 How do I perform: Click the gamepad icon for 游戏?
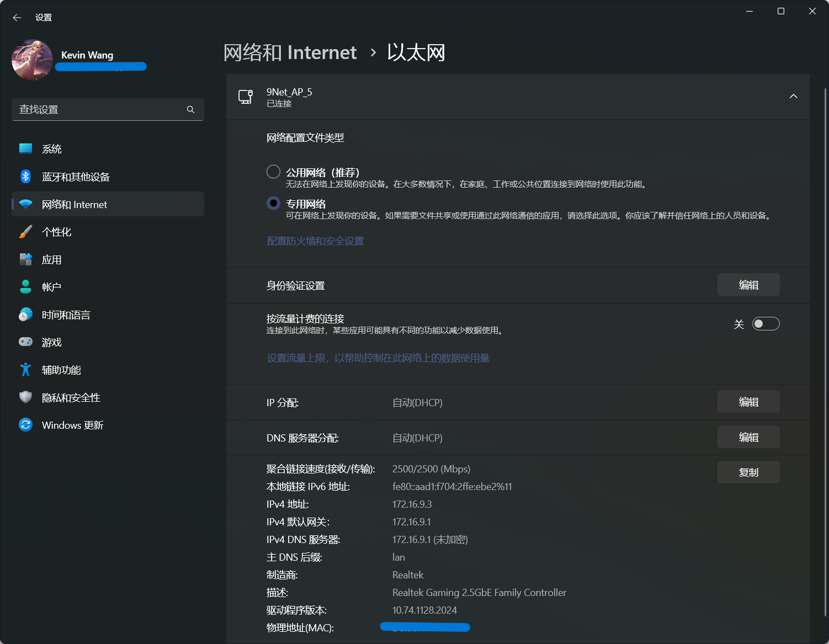click(26, 342)
